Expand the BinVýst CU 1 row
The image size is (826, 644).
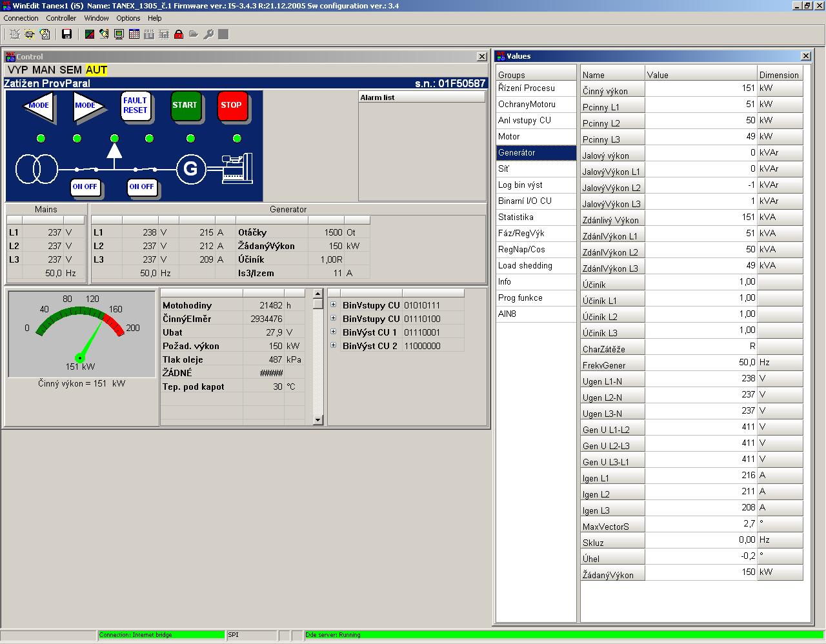coord(334,332)
